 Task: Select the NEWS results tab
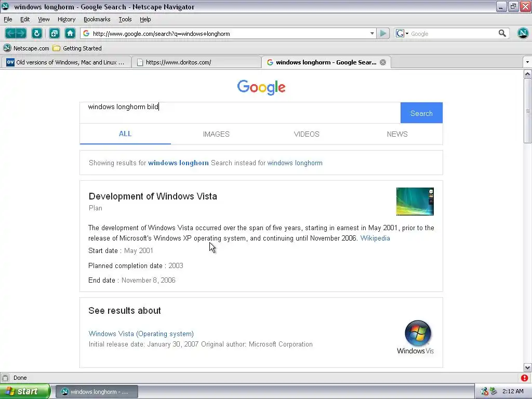point(397,134)
